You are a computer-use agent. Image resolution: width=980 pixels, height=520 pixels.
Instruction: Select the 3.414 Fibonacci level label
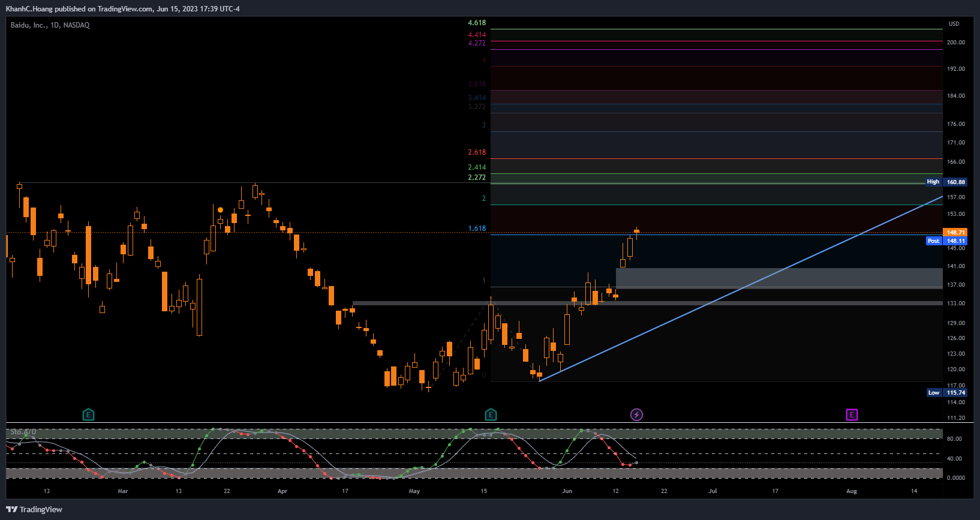tap(477, 98)
